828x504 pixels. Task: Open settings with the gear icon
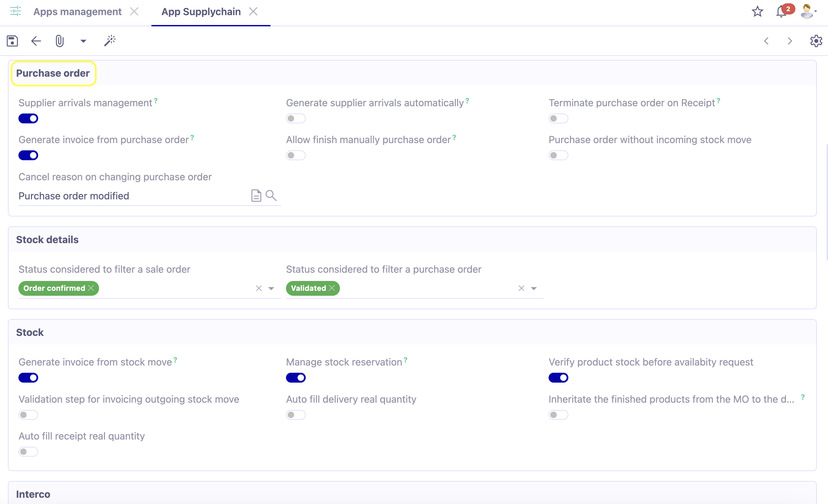pyautogui.click(x=816, y=41)
